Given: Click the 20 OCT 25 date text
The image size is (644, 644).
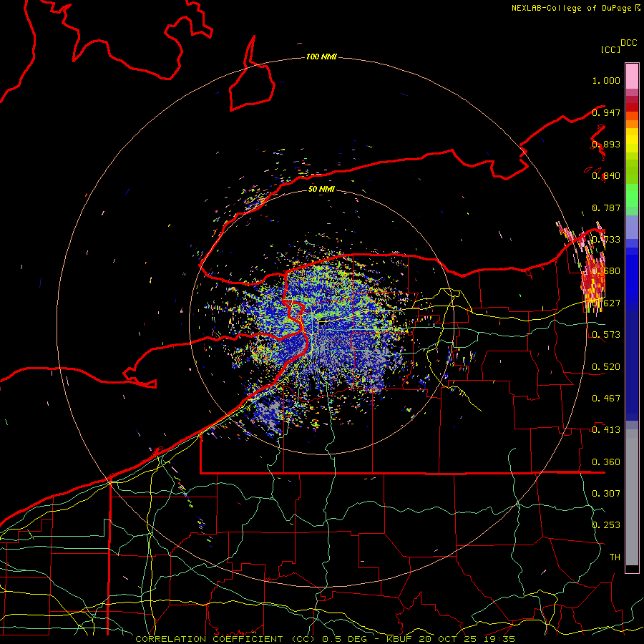Looking at the screenshot, I should coord(447,639).
